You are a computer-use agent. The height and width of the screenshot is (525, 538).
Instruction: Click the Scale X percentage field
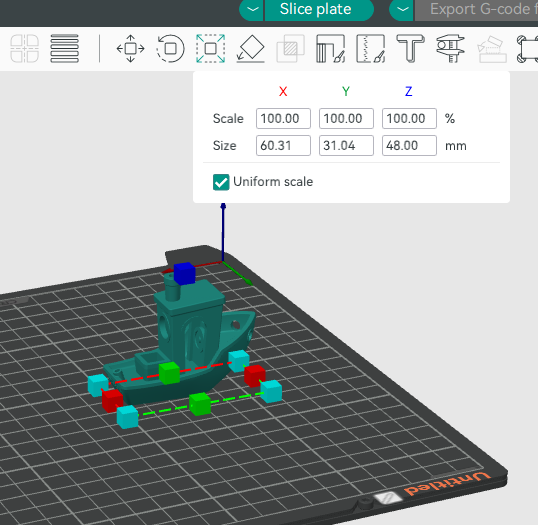(283, 119)
